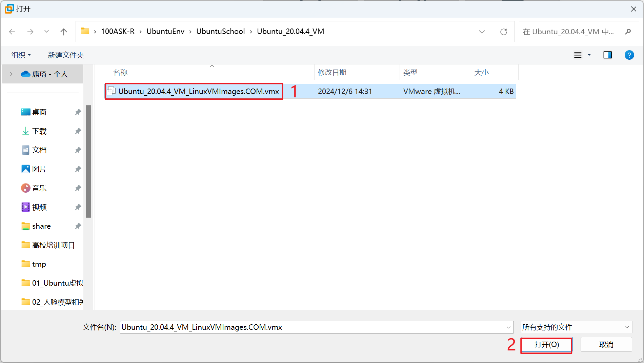Open 桌面 in the sidebar
Image resolution: width=644 pixels, height=363 pixels.
pyautogui.click(x=39, y=112)
